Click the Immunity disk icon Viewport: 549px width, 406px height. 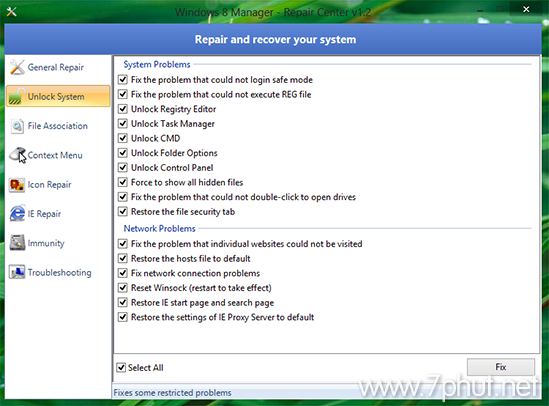[17, 243]
